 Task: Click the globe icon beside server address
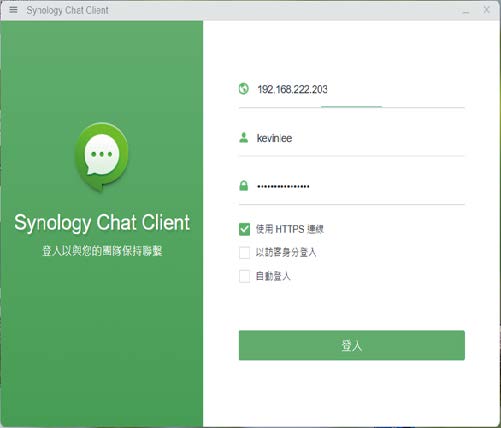coord(244,89)
